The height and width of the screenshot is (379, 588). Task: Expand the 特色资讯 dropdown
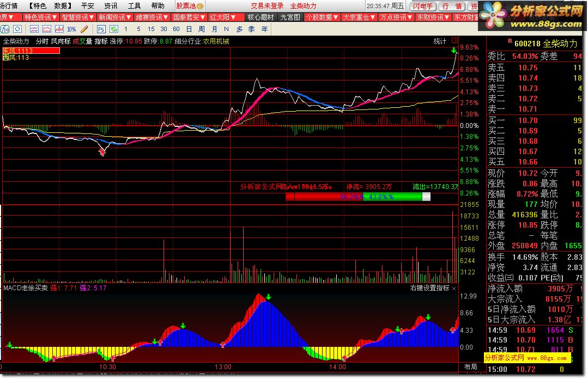pos(41,17)
